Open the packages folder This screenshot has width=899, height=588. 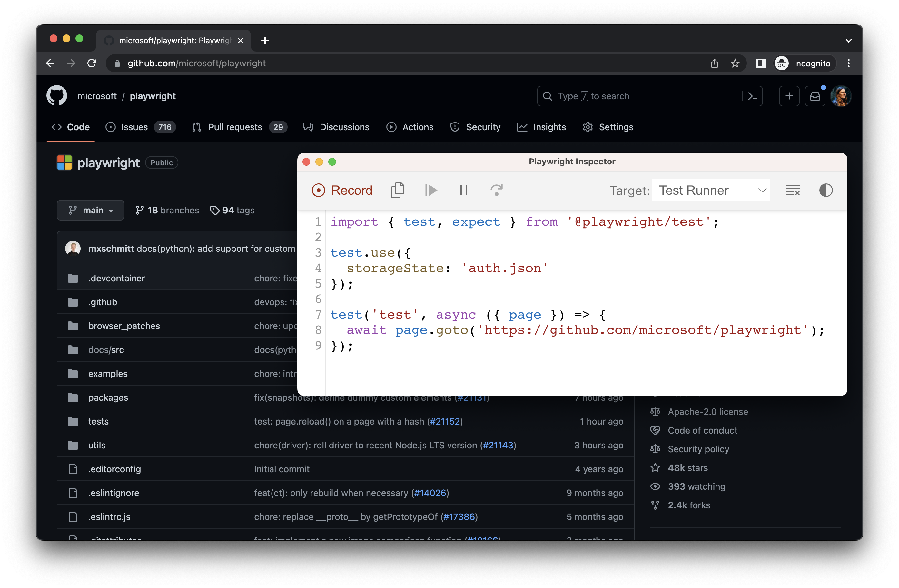[x=108, y=398]
